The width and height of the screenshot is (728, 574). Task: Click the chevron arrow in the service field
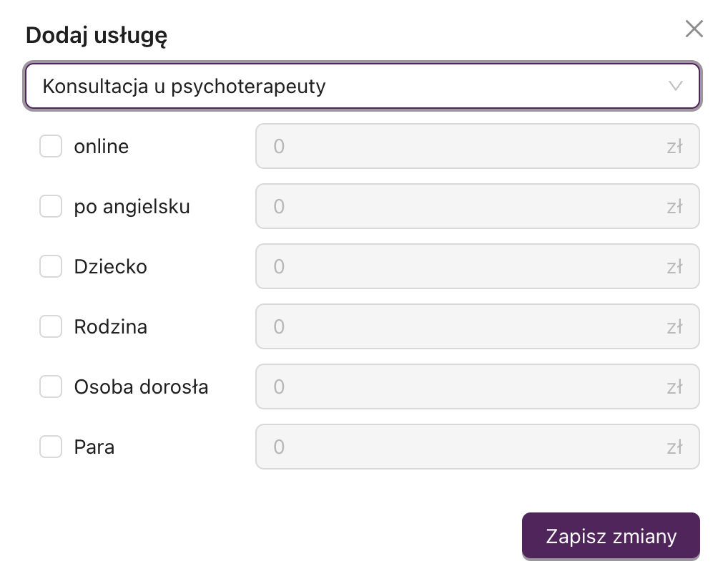(x=675, y=86)
